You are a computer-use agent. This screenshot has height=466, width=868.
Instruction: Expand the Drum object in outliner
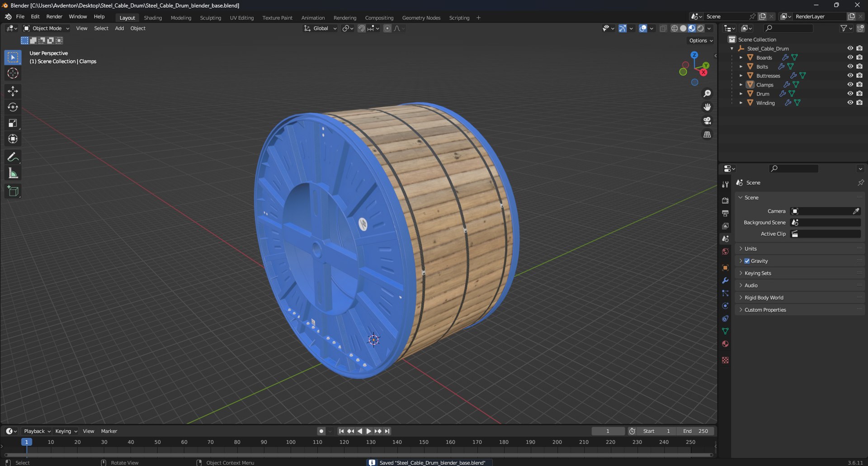[x=741, y=94]
